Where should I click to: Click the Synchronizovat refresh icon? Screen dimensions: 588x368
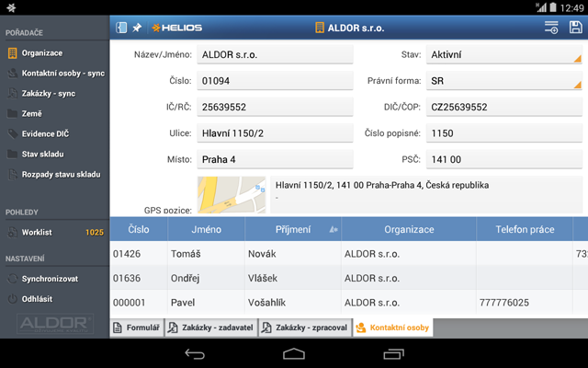coord(12,279)
